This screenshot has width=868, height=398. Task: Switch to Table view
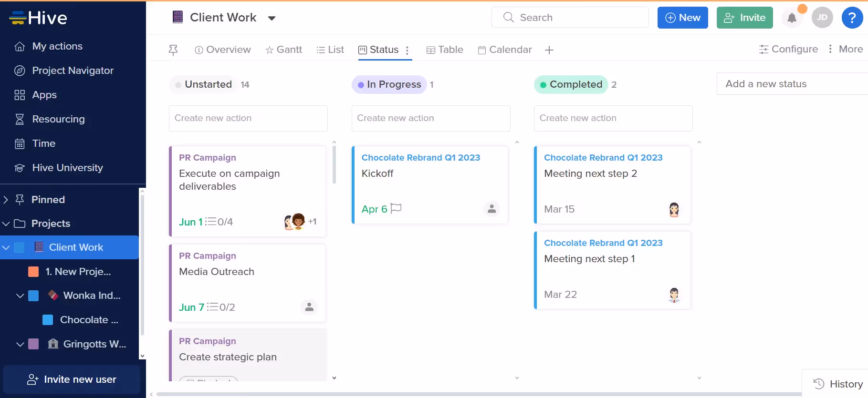[x=445, y=50]
